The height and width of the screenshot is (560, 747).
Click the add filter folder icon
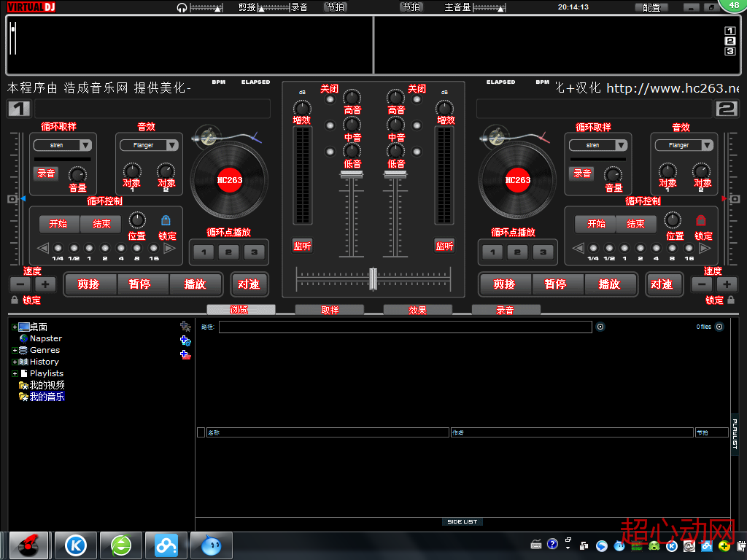click(185, 341)
